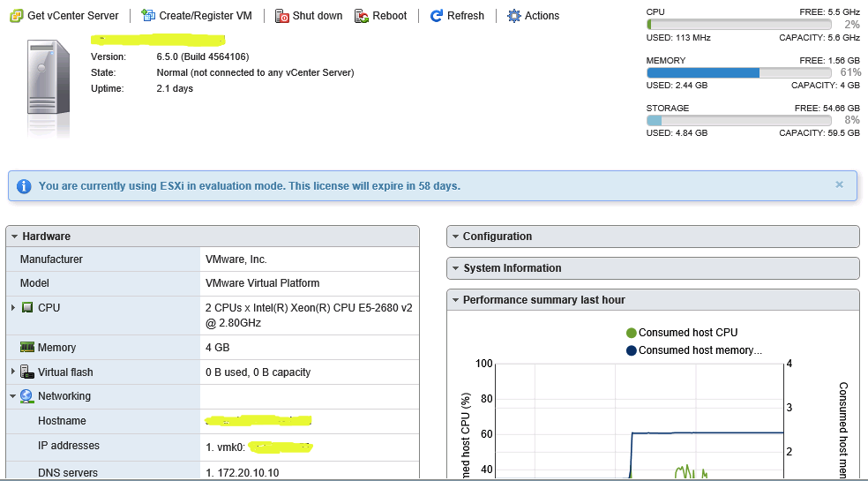Click the CPU chip icon in Hardware
This screenshot has width=868, height=481.
(27, 307)
